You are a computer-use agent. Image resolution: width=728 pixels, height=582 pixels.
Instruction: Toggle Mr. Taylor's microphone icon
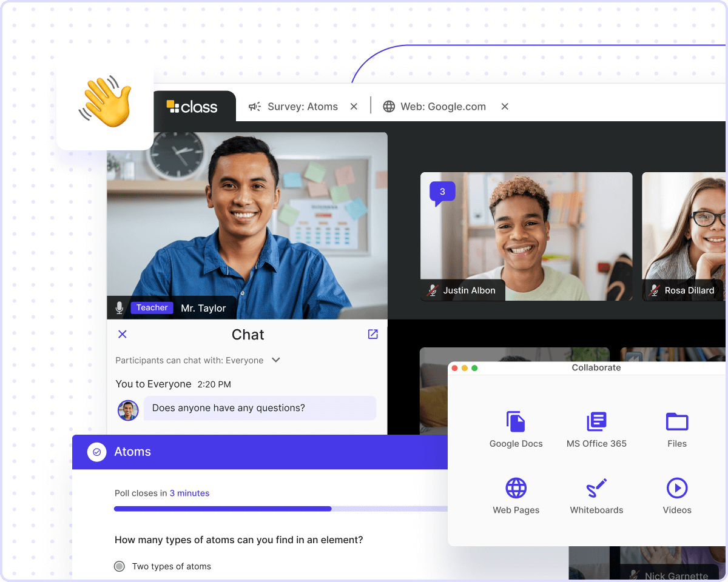(x=120, y=308)
